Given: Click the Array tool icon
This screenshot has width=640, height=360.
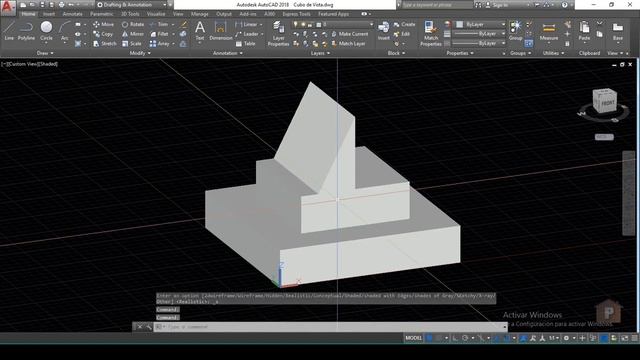Looking at the screenshot, I should [153, 44].
